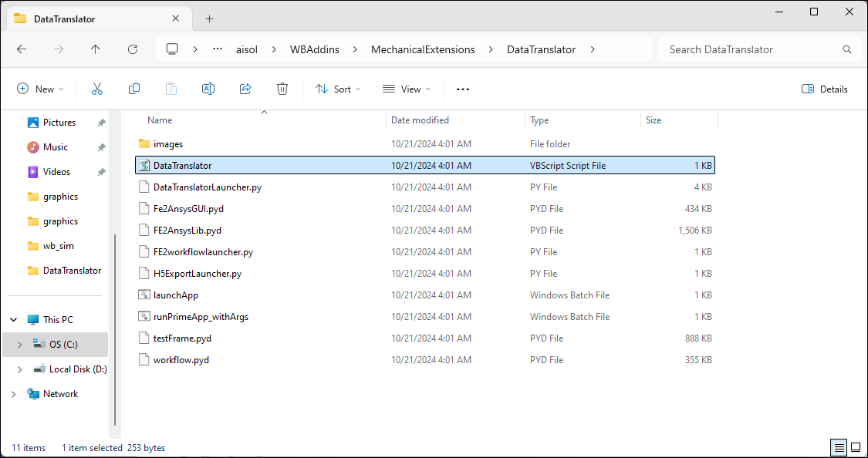Refresh the DataTranslator folder view
This screenshot has width=868, height=458.
(x=132, y=49)
